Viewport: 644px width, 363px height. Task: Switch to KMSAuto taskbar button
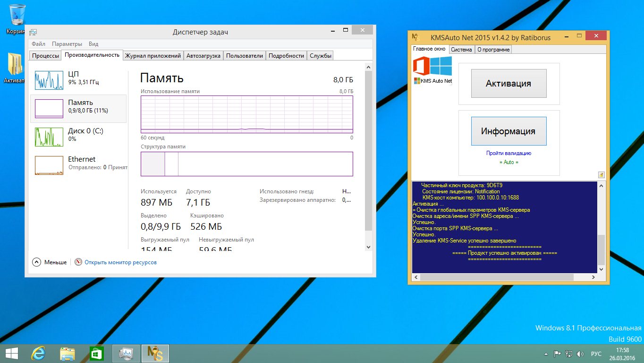155,353
